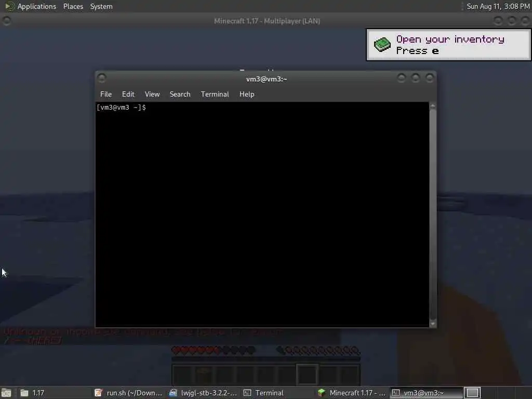Click the terminal window menu button at title bar left
Screen dimensions: 532x399
click(102, 78)
